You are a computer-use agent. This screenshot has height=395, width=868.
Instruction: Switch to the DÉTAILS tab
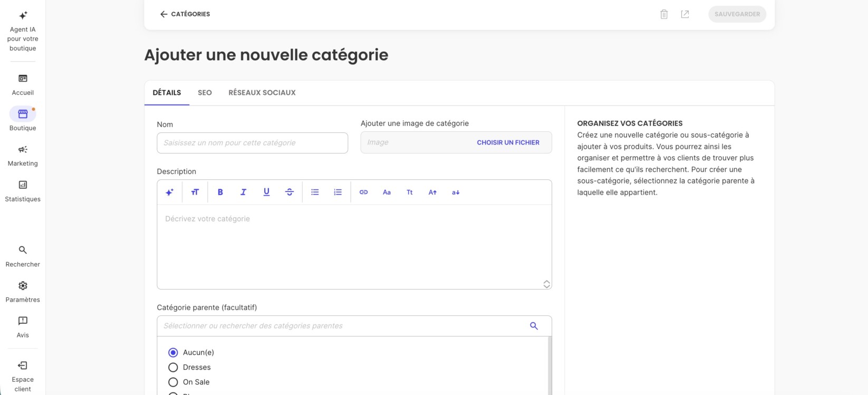(167, 93)
